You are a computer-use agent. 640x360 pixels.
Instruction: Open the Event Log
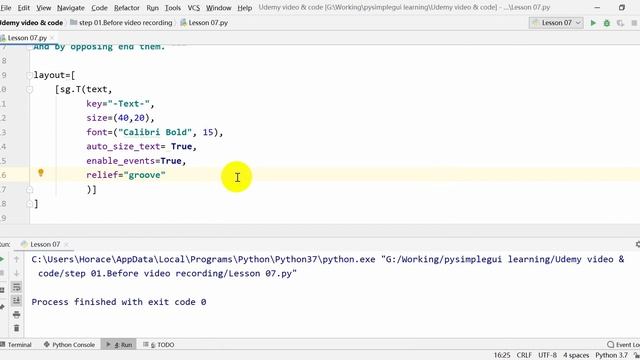[x=623, y=345]
